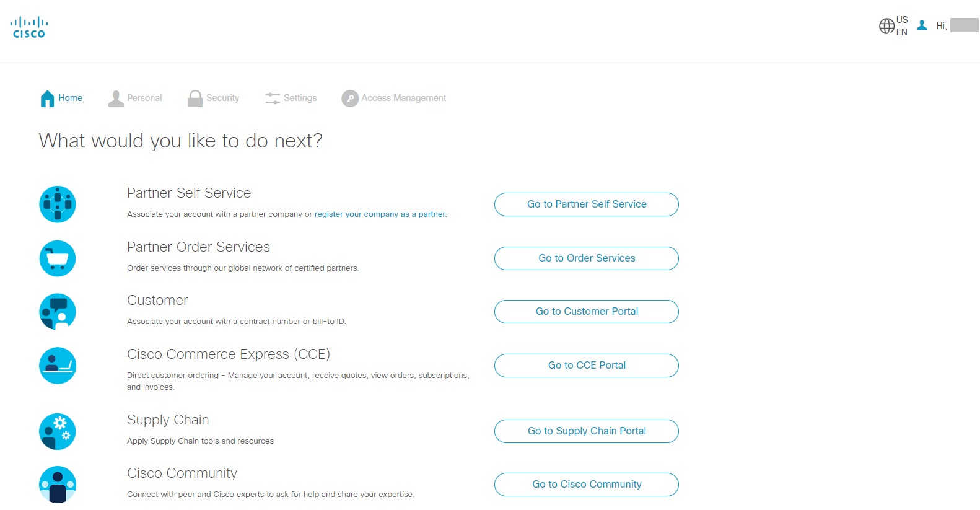This screenshot has width=980, height=510.
Task: Click the Partner Self Service icon
Action: [x=58, y=204]
